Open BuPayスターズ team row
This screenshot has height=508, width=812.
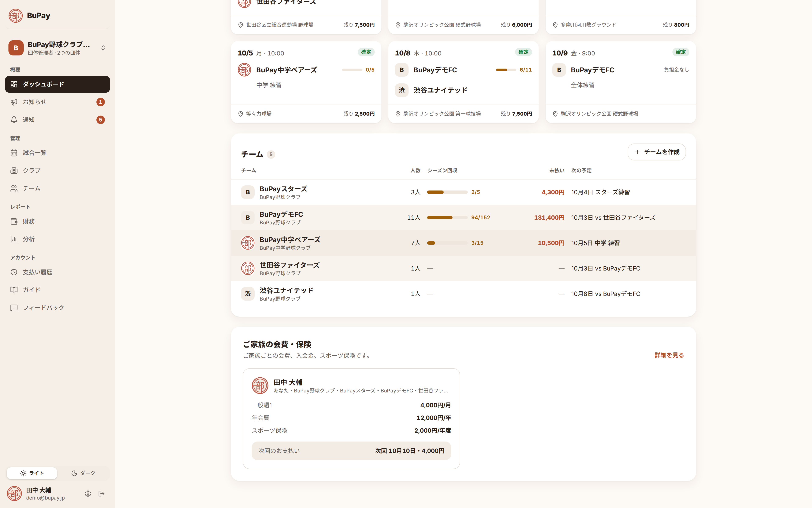463,192
